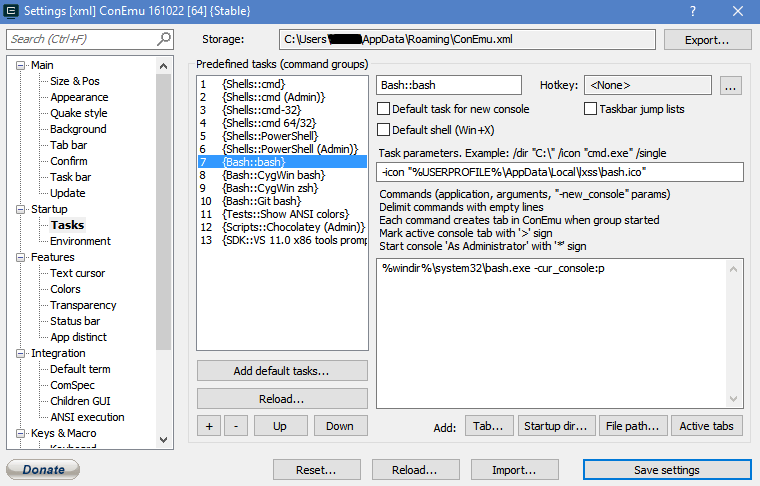This screenshot has height=486, width=760.
Task: Open the Update settings page
Action: point(67,193)
